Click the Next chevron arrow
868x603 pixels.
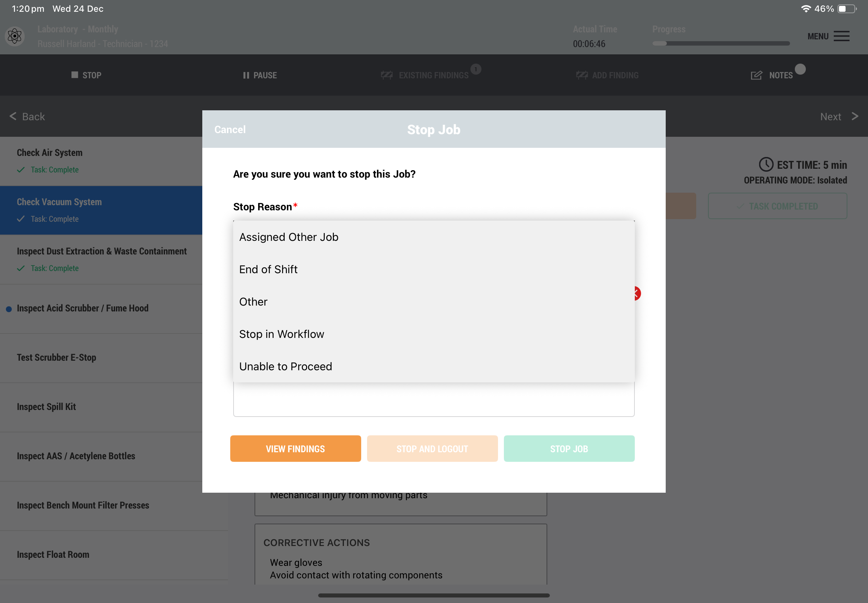click(x=855, y=116)
